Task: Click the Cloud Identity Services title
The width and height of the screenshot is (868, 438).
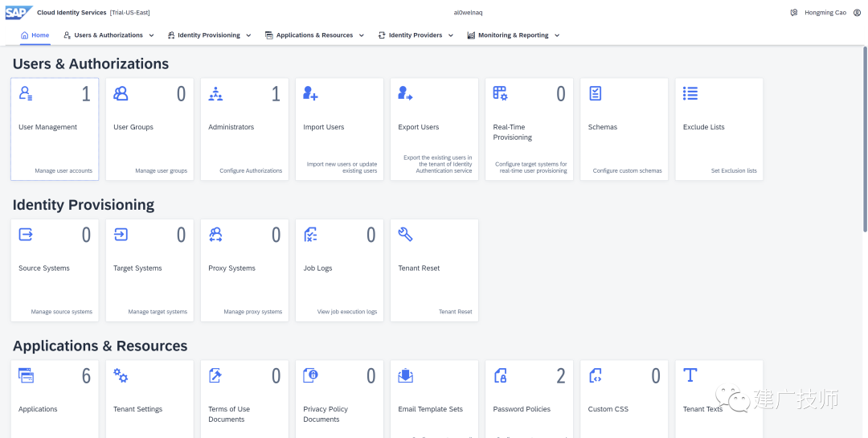Action: (x=72, y=12)
